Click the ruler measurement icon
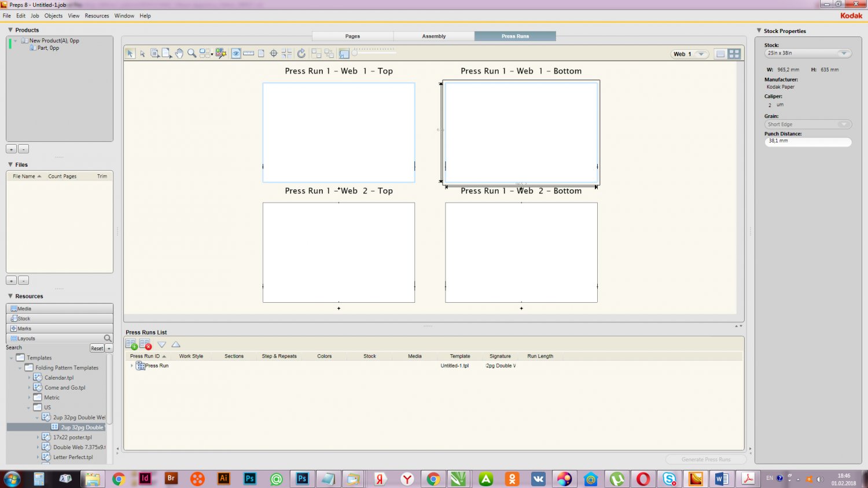 [249, 53]
